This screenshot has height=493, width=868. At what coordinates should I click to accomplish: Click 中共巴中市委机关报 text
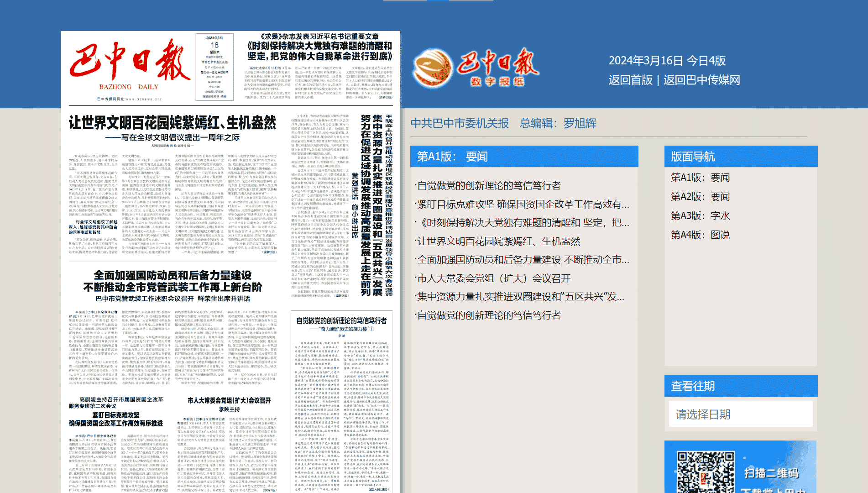(460, 123)
